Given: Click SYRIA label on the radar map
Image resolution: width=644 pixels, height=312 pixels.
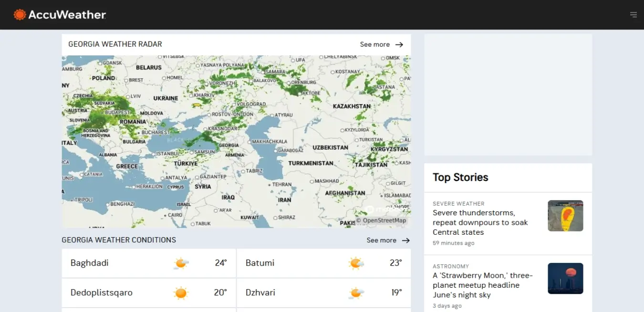Looking at the screenshot, I should tap(203, 187).
